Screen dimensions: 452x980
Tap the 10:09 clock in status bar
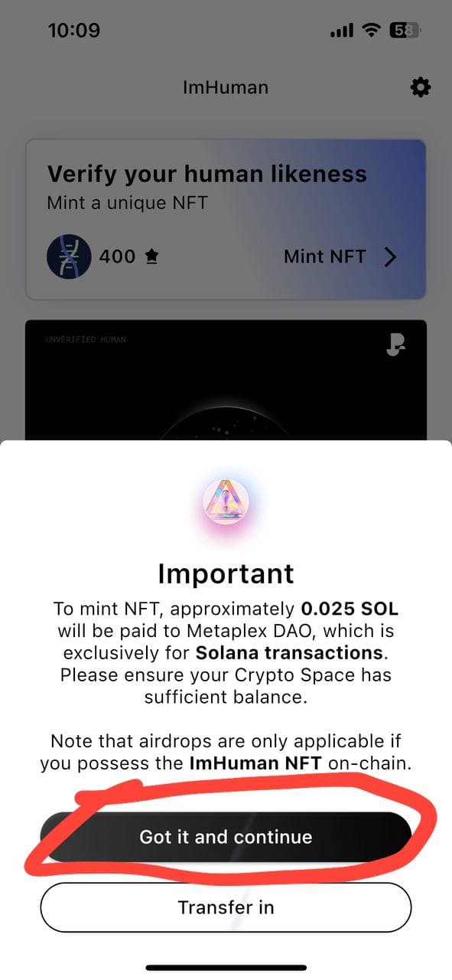click(74, 31)
